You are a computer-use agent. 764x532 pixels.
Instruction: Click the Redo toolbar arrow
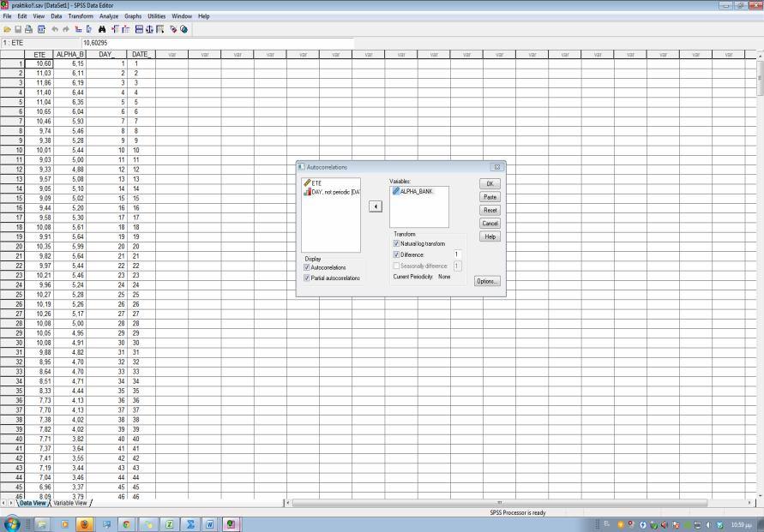coord(66,30)
